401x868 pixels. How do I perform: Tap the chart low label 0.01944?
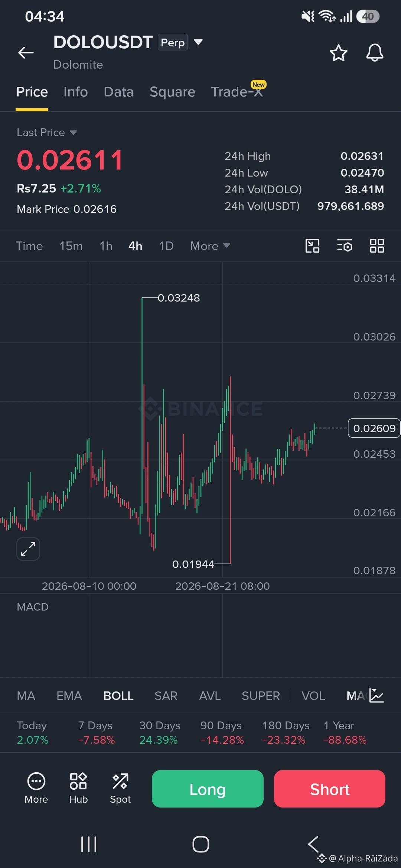tap(193, 564)
